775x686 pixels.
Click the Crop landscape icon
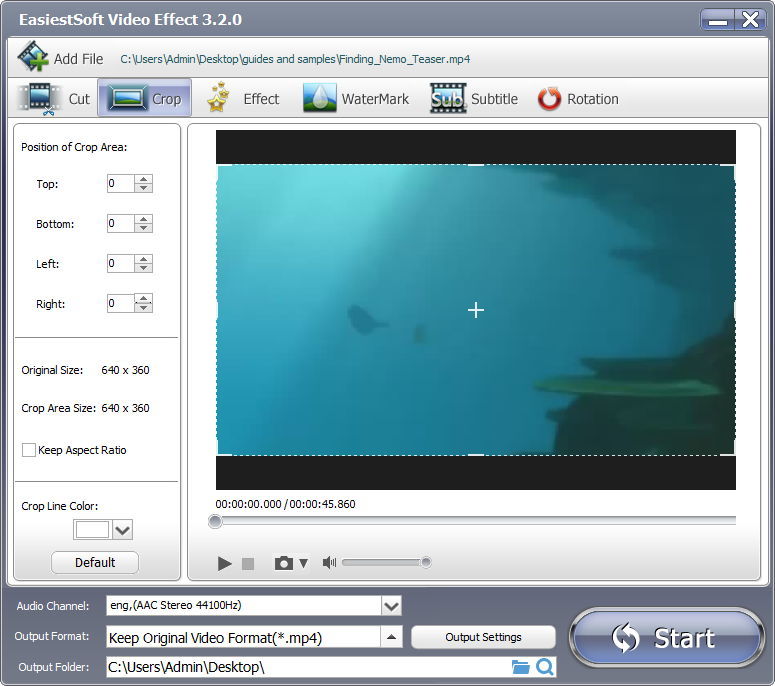tap(128, 97)
